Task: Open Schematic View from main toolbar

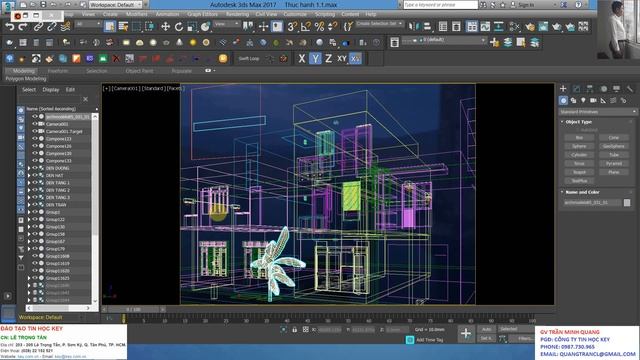Action: point(499,27)
